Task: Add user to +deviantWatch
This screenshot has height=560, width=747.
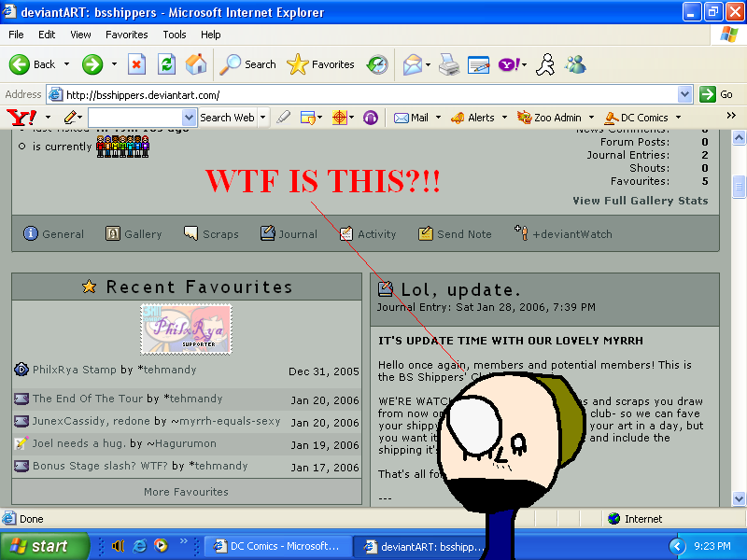Action: click(x=564, y=234)
